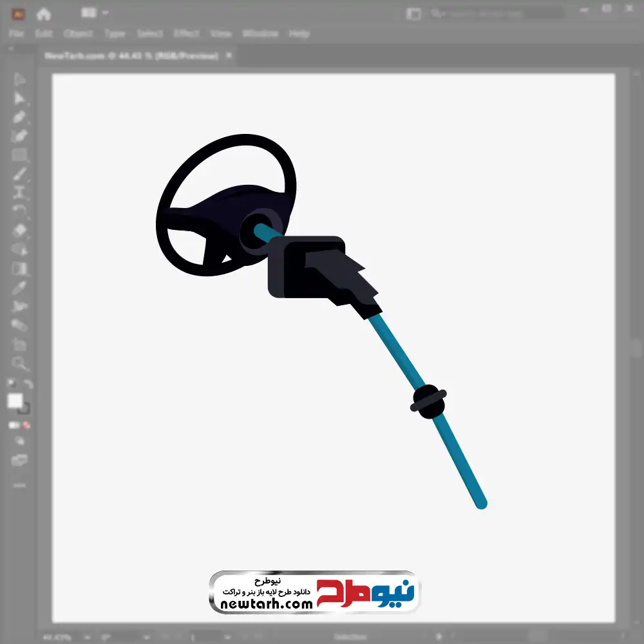Open the Arrange Documents dropdown
This screenshot has height=644, width=644.
pos(95,13)
